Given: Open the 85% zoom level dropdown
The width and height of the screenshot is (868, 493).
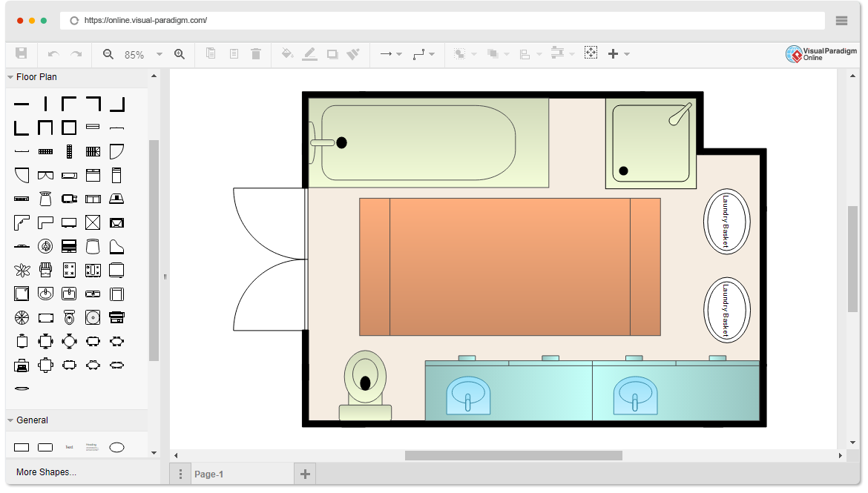Looking at the screenshot, I should click(160, 54).
